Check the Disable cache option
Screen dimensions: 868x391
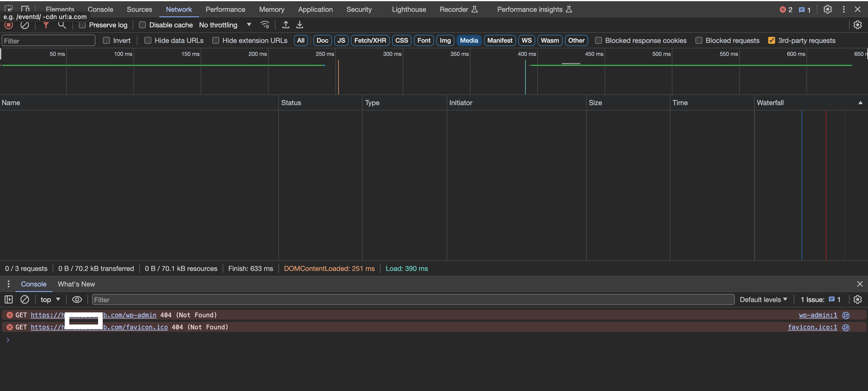pyautogui.click(x=142, y=25)
